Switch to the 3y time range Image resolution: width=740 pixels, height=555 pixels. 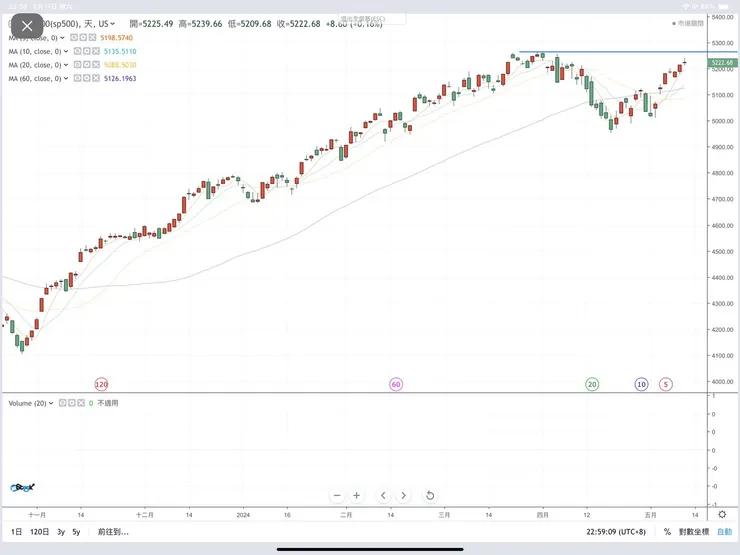(61, 532)
